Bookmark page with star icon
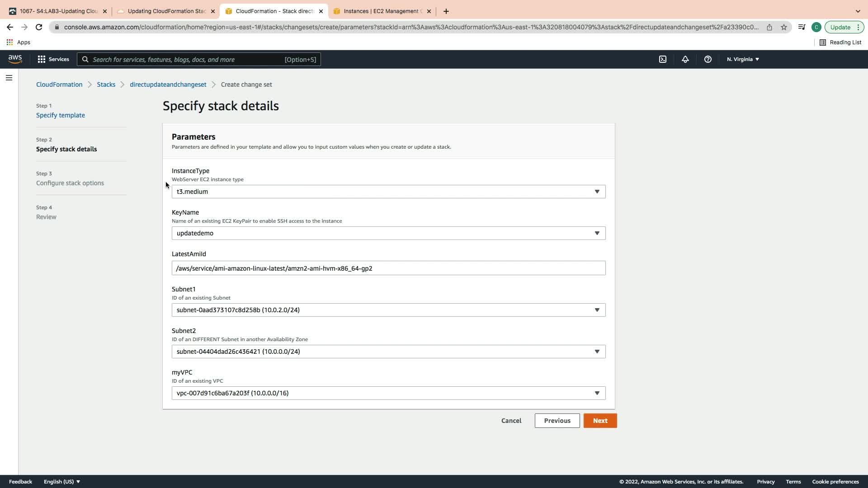 [784, 27]
